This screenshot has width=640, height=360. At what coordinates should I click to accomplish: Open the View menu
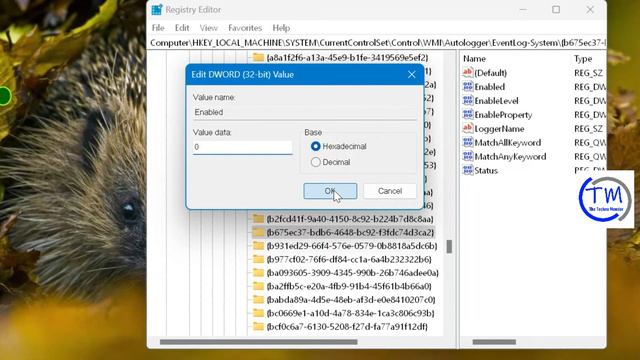pyautogui.click(x=209, y=28)
